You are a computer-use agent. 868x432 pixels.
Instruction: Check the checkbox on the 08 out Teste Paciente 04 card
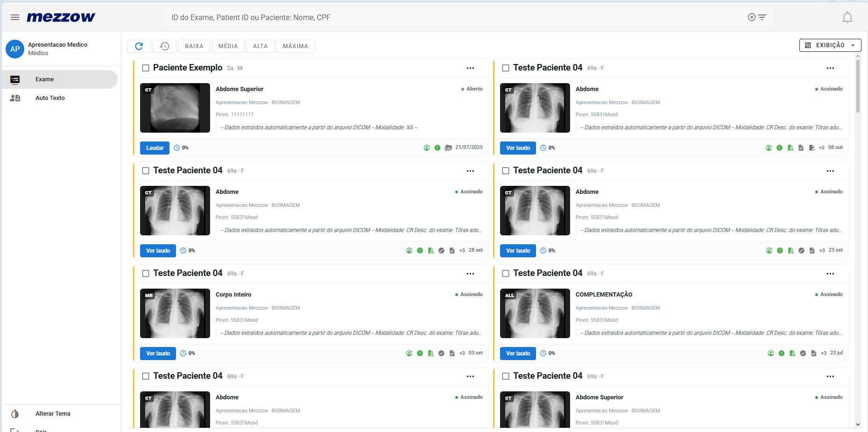point(506,68)
